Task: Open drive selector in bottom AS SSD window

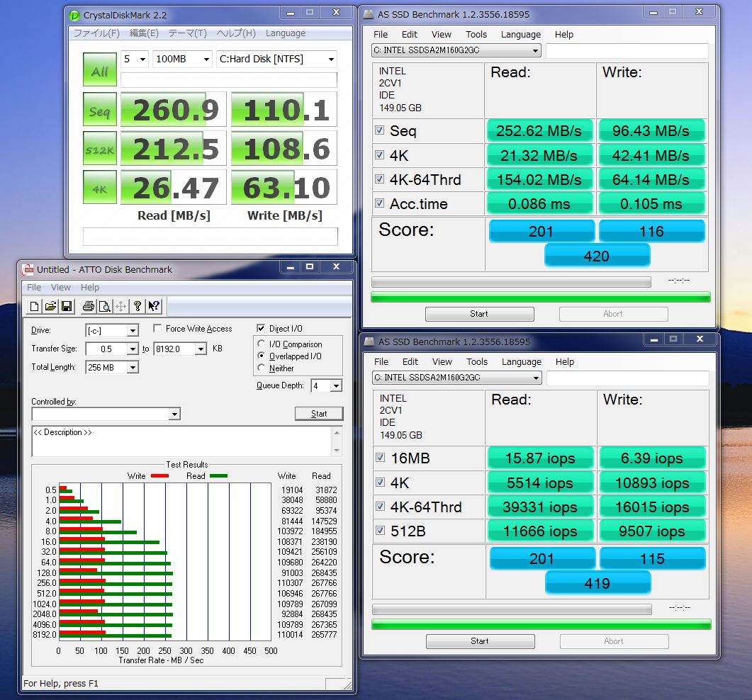Action: coord(457,378)
